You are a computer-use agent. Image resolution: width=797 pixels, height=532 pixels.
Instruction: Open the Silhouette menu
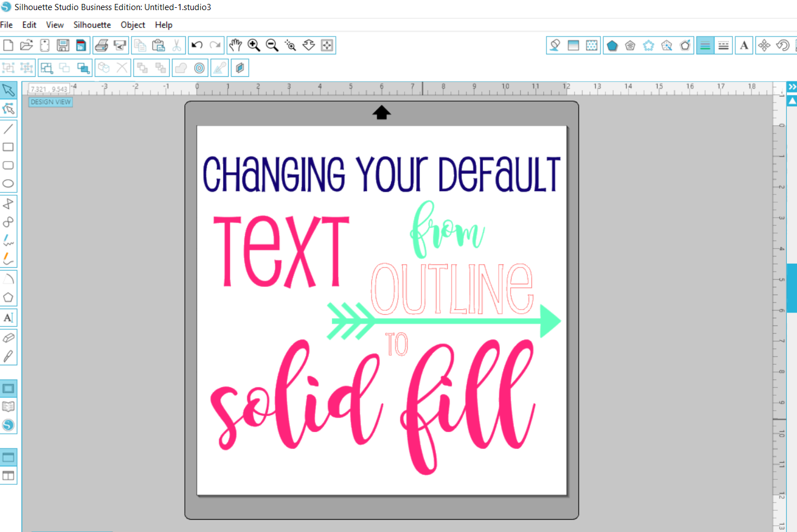tap(92, 25)
